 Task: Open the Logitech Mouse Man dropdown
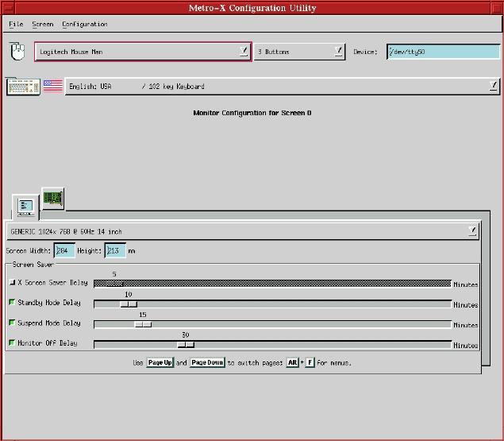[244, 52]
